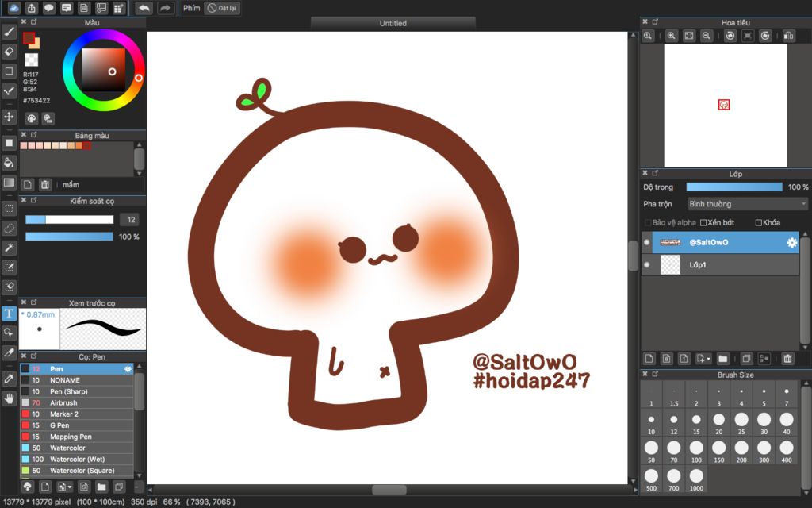
Task: Activate the Text tool
Action: [x=9, y=313]
